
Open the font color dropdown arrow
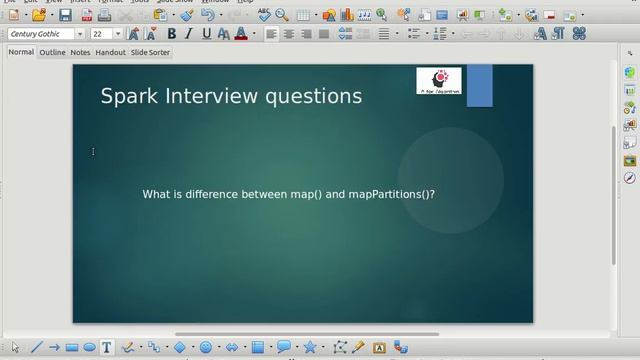254,34
